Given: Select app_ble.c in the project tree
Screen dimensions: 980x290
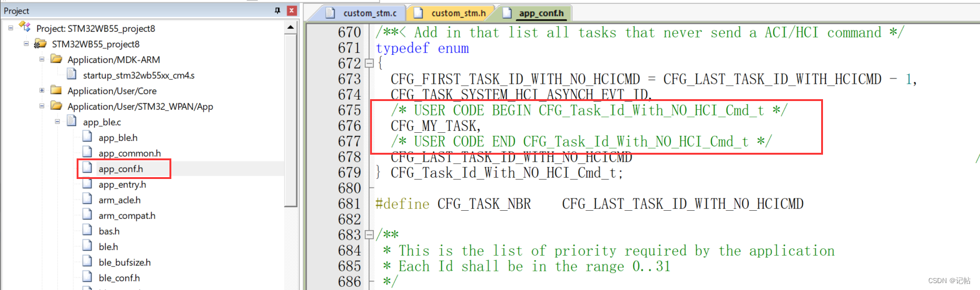Looking at the screenshot, I should 102,122.
